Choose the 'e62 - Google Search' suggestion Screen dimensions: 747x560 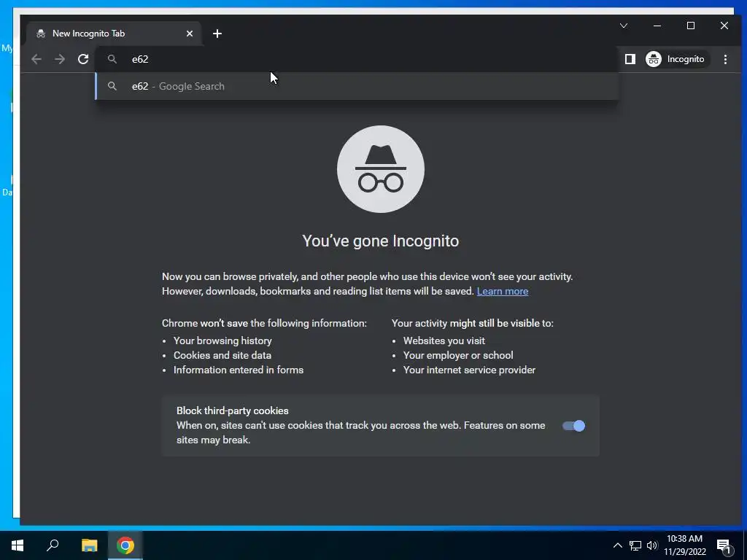(x=357, y=86)
